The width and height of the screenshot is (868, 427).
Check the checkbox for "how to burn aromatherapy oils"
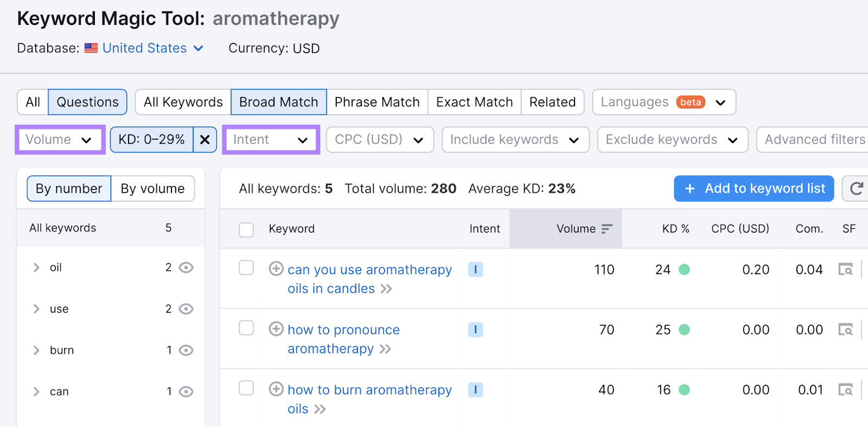[x=246, y=388]
